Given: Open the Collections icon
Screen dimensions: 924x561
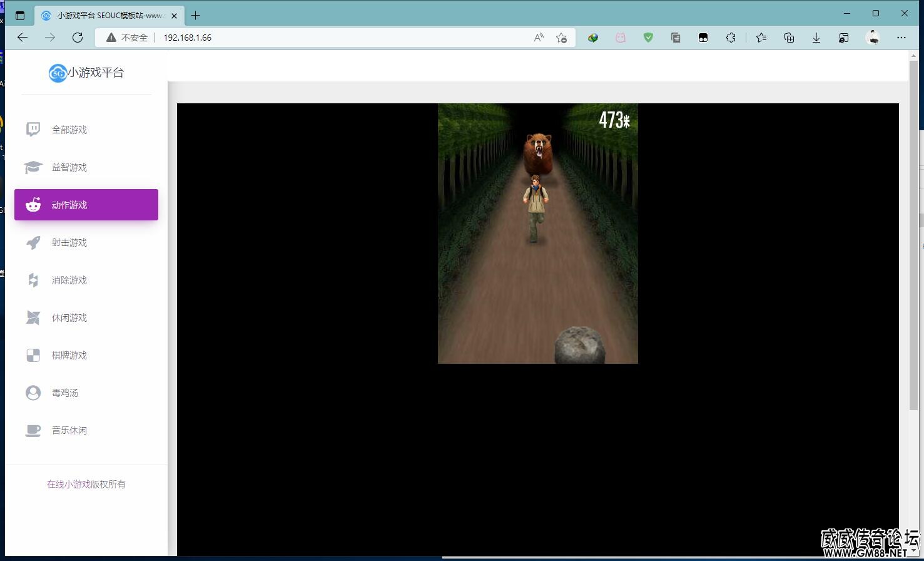Looking at the screenshot, I should coord(789,38).
